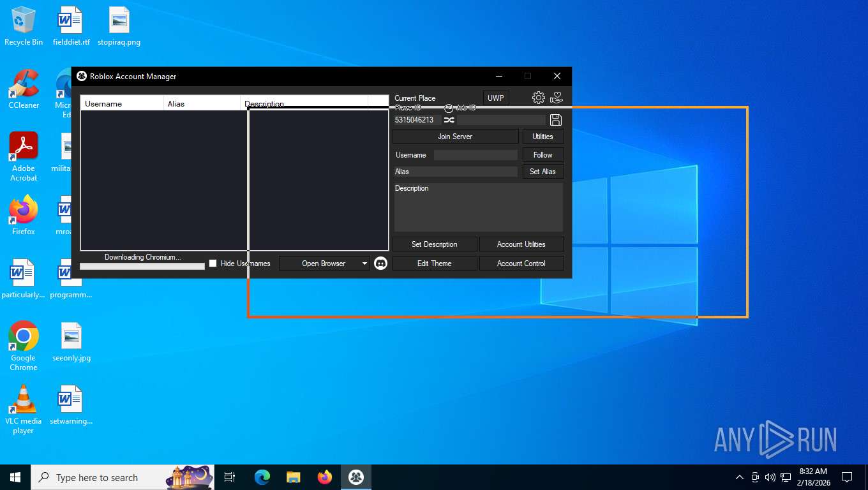Click the UWP button
Viewport: 868px width, 490px height.
point(496,98)
